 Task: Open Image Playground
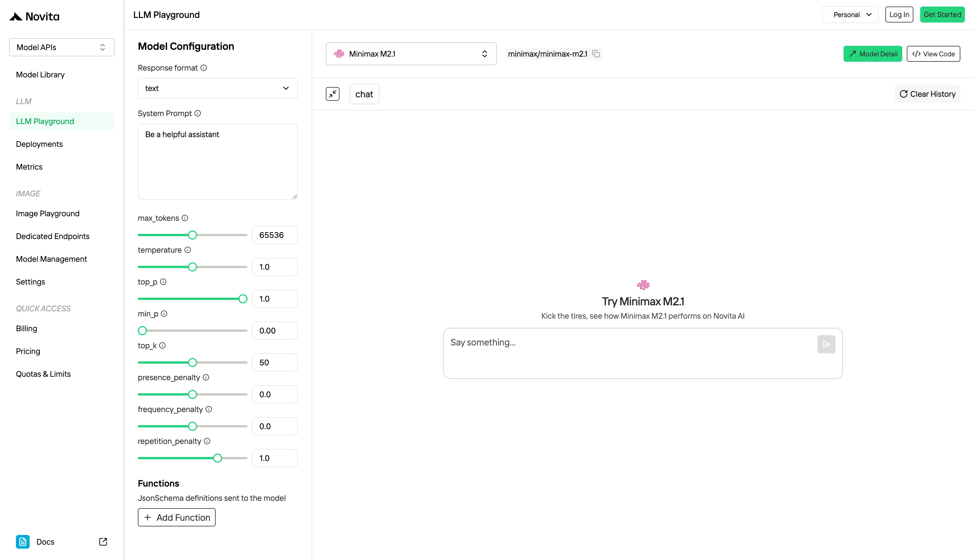48,213
